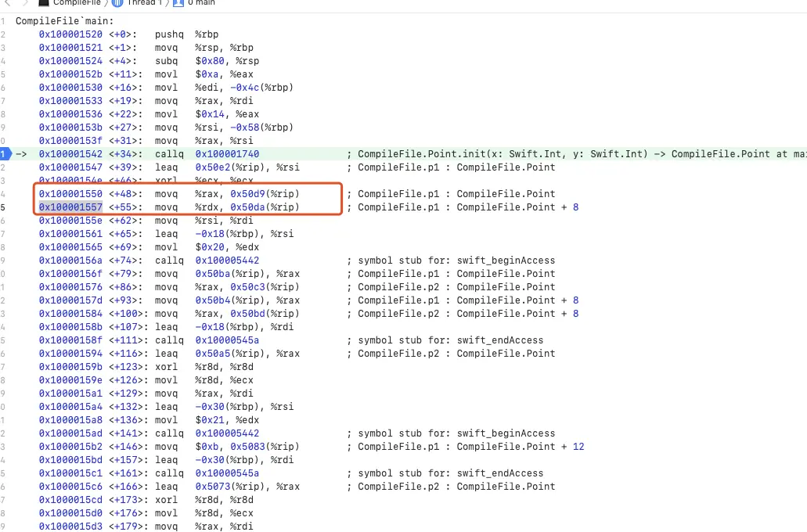Click operand '-0x30(%rbp), %rsi'

pos(244,407)
